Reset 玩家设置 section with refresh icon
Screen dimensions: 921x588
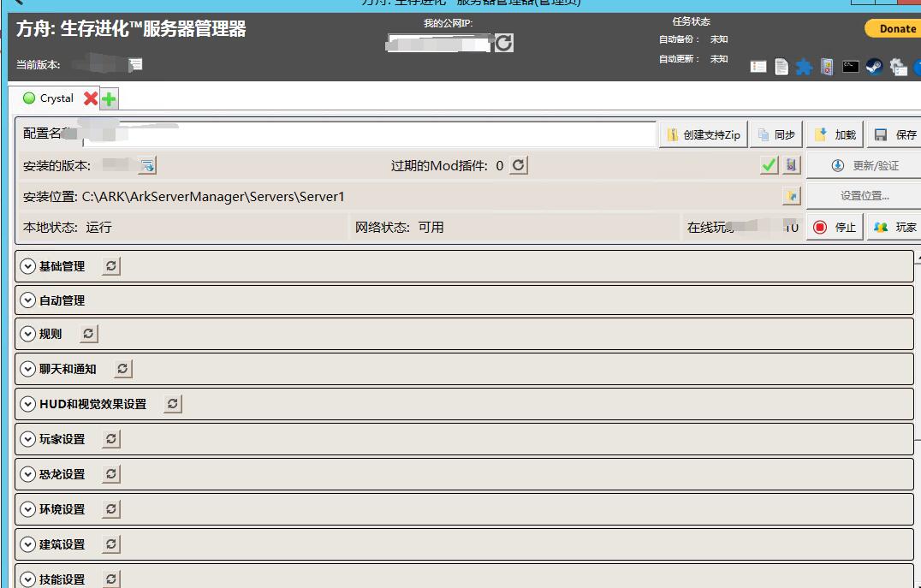(111, 439)
